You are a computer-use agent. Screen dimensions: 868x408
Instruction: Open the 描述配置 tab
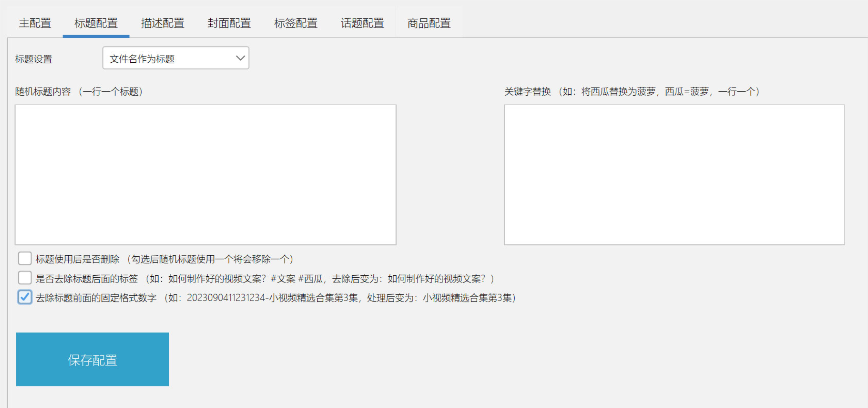pyautogui.click(x=162, y=23)
